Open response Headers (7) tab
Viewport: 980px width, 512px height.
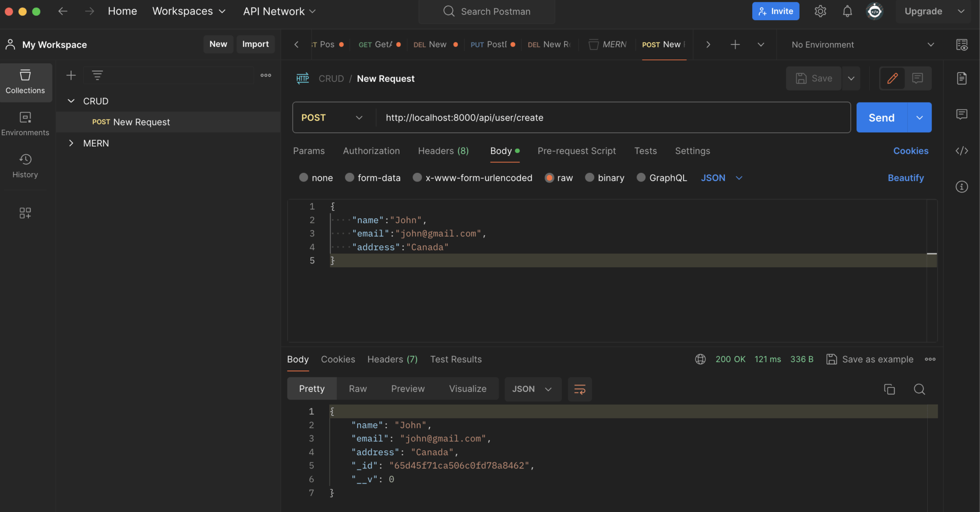point(392,359)
